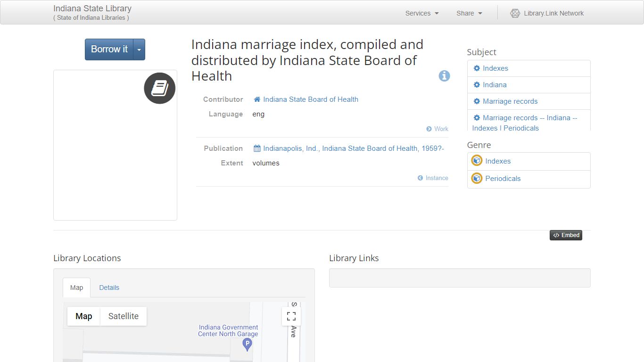Open the Marriage records subject link
This screenshot has width=644, height=362.
[510, 101]
